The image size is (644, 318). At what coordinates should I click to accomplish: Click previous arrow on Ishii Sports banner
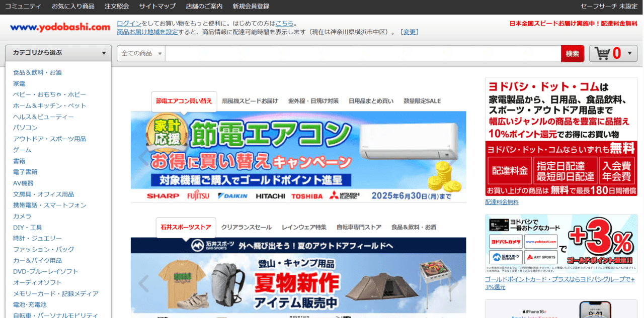click(143, 284)
